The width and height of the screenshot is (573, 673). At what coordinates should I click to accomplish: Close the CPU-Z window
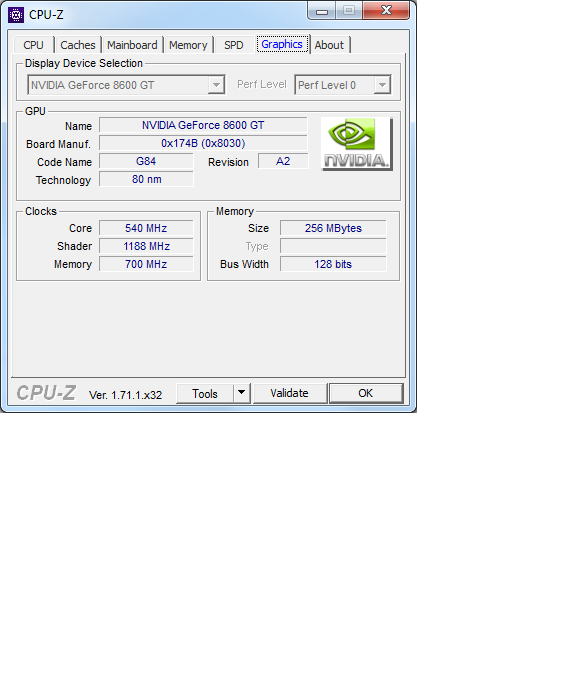click(x=386, y=10)
